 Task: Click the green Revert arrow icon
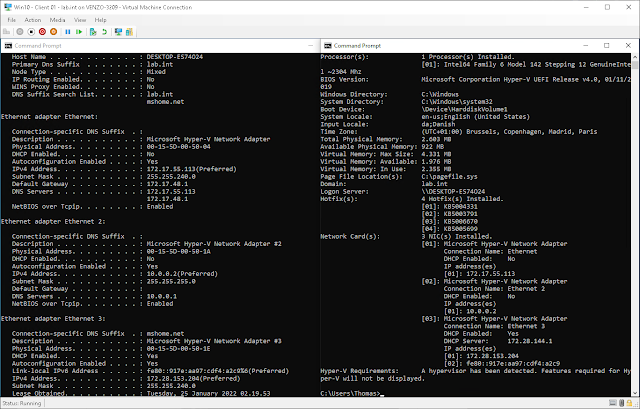[104, 32]
